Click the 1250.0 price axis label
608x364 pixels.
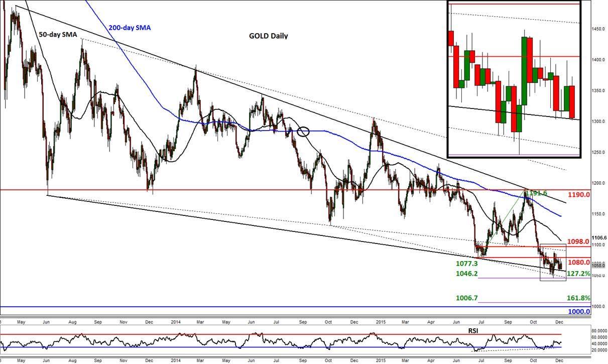point(598,153)
